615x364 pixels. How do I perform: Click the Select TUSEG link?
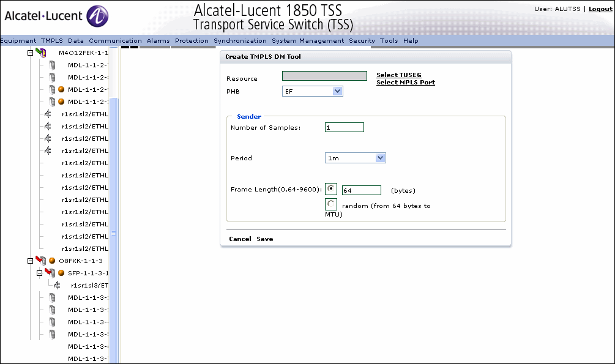click(399, 75)
